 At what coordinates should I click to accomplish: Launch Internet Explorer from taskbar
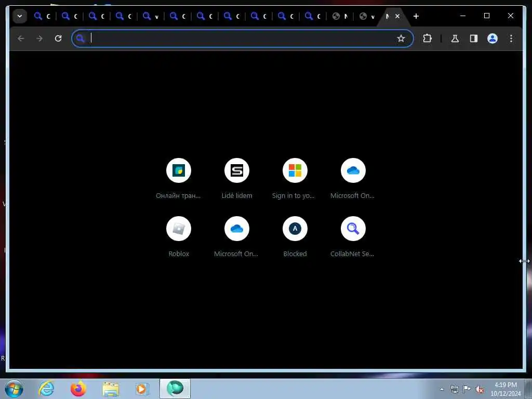46,389
